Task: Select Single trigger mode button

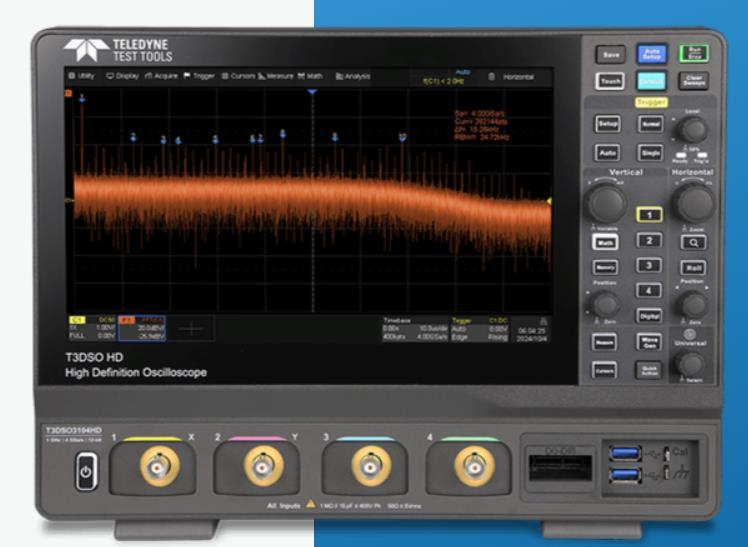Action: (x=650, y=153)
